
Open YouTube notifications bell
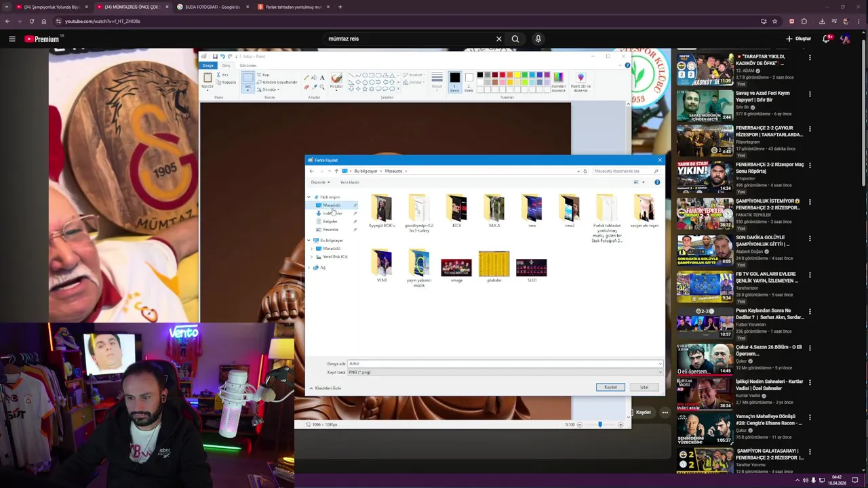click(x=827, y=39)
